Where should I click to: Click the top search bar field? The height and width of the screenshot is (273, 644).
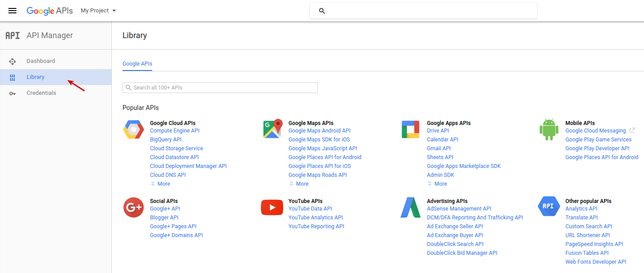(x=423, y=11)
